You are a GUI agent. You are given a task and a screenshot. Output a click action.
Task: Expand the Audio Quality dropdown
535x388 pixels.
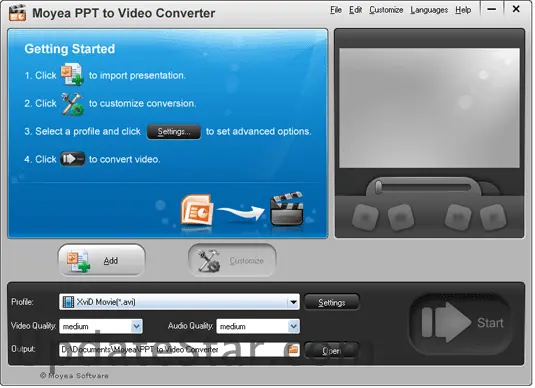pyautogui.click(x=293, y=327)
